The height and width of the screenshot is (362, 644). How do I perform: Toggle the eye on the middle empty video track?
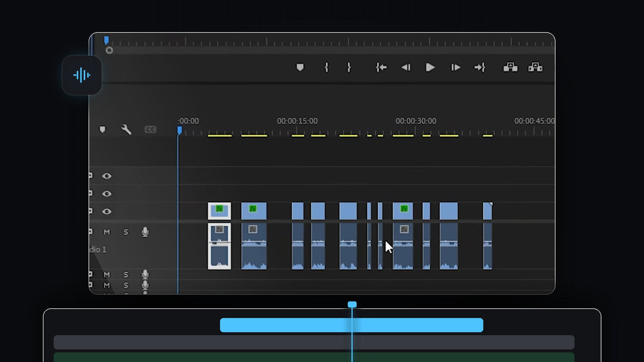click(107, 194)
